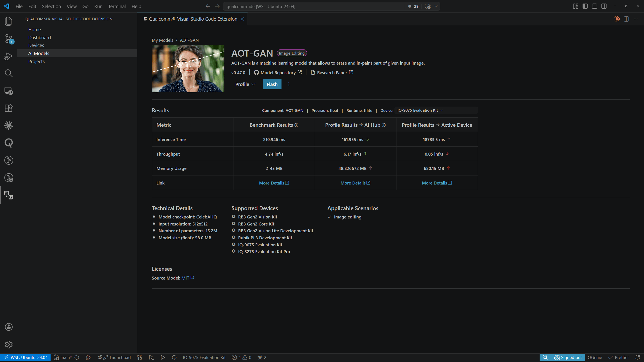Click the Benchmark Results info icon
This screenshot has width=644, height=362.
click(296, 125)
